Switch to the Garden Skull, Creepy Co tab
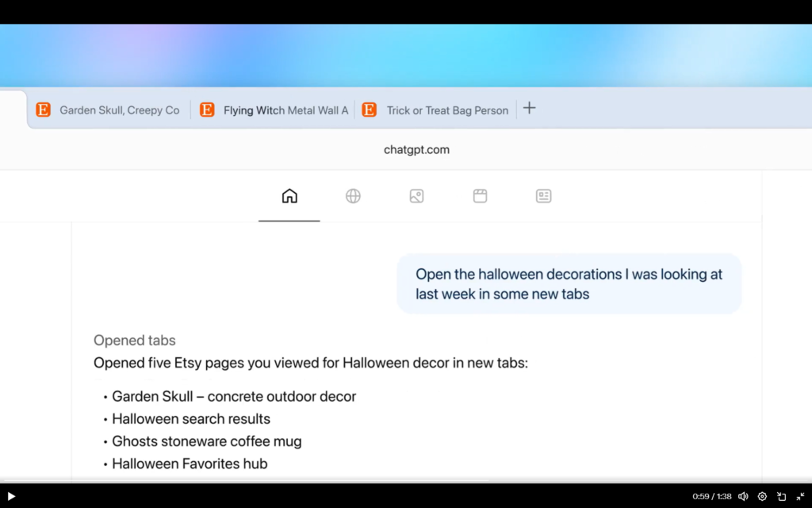This screenshot has height=508, width=812. (x=119, y=110)
